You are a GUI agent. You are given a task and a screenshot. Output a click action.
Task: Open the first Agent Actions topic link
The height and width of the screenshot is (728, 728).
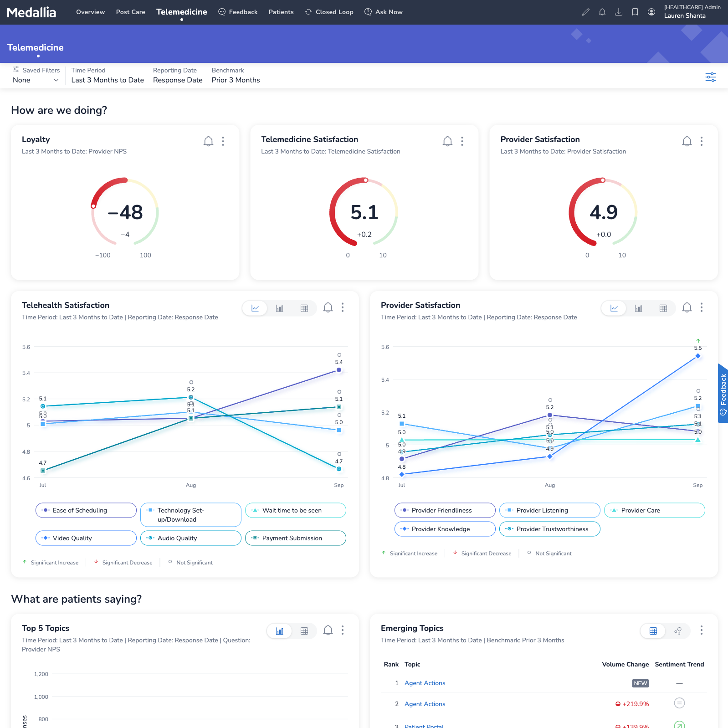[425, 683]
